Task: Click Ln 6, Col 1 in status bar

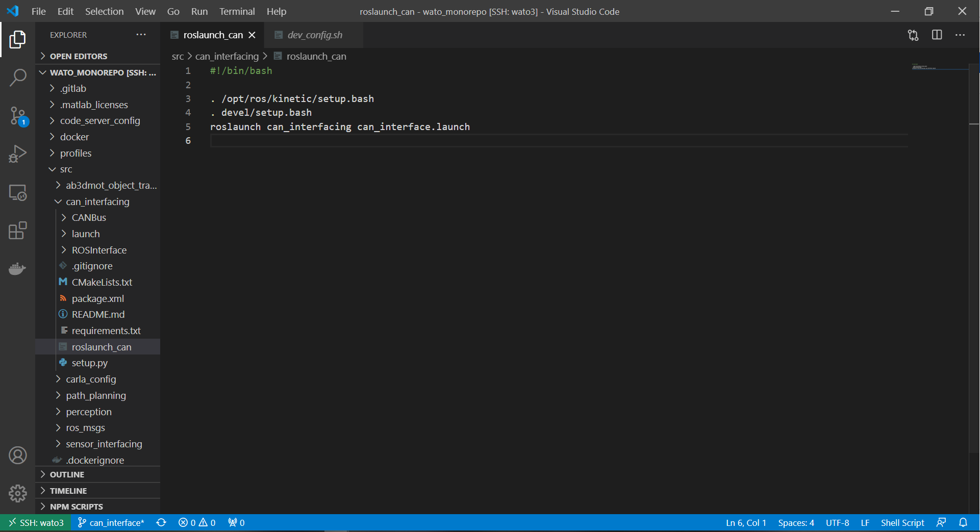Action: point(746,523)
